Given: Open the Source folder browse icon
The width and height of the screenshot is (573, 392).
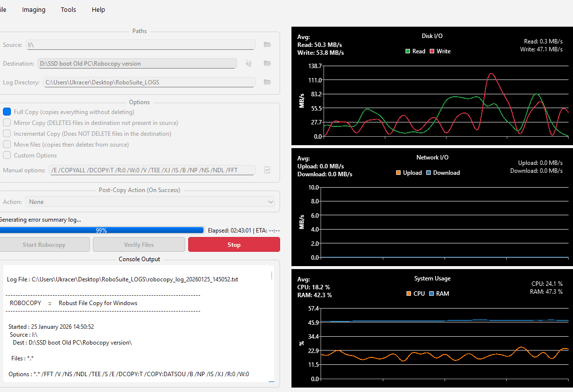Looking at the screenshot, I should click(x=267, y=45).
